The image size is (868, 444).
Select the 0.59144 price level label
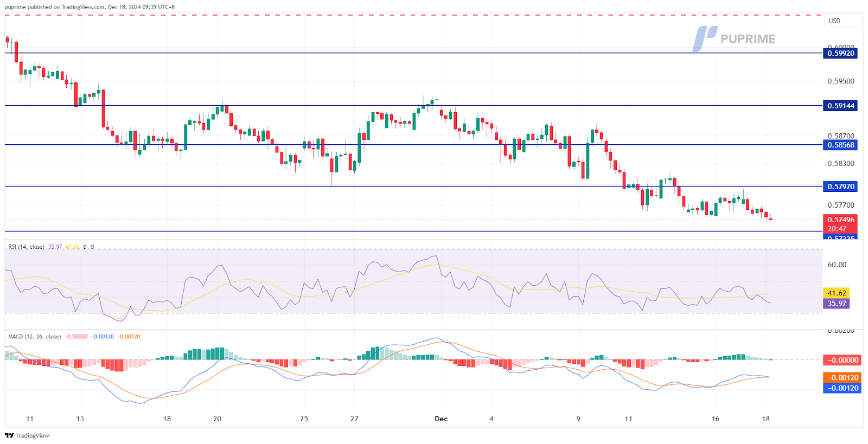tap(840, 106)
